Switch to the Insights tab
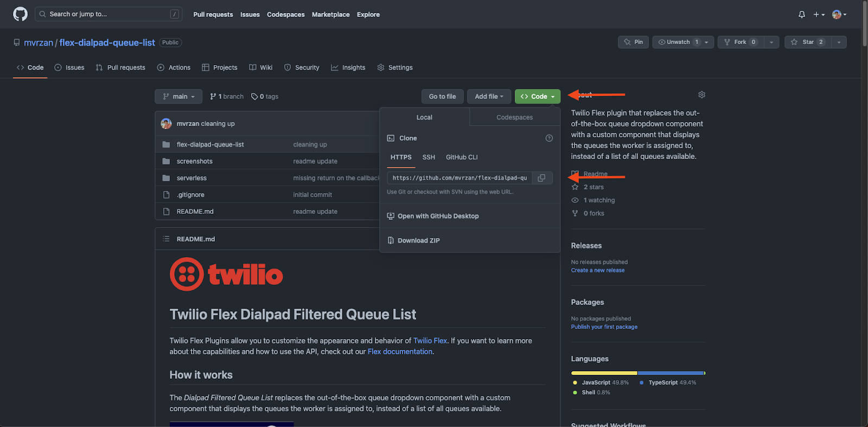The image size is (868, 427). coord(348,67)
